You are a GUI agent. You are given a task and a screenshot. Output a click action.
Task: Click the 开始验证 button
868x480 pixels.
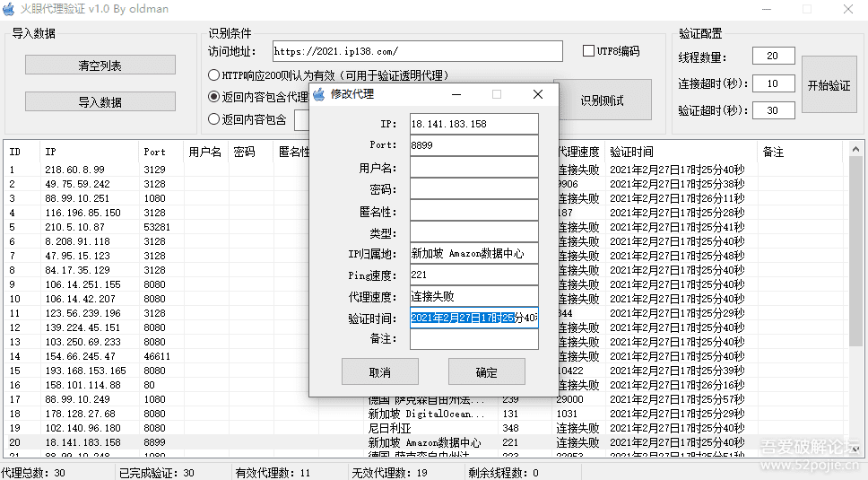point(829,86)
